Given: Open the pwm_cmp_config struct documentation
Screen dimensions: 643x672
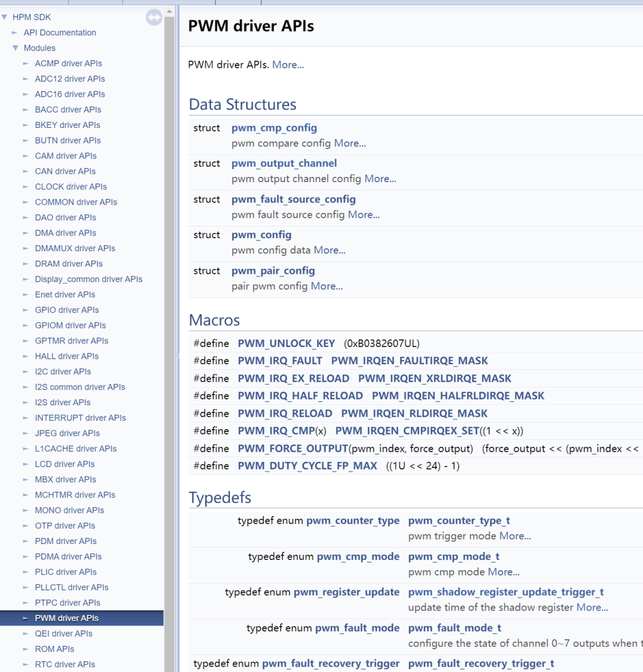Looking at the screenshot, I should point(274,127).
